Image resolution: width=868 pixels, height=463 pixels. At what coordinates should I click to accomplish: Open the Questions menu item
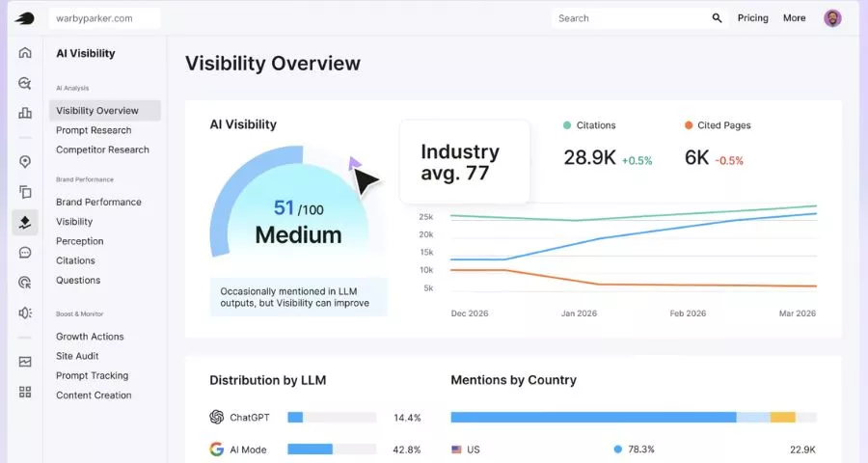78,281
